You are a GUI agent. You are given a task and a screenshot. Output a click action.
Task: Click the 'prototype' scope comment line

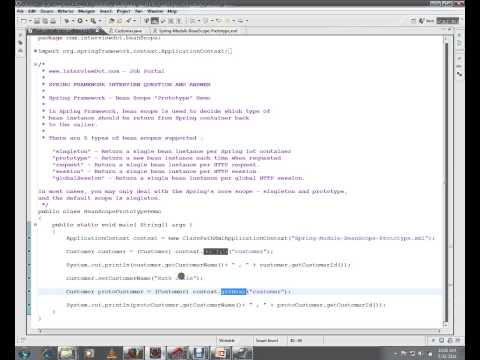(166, 158)
